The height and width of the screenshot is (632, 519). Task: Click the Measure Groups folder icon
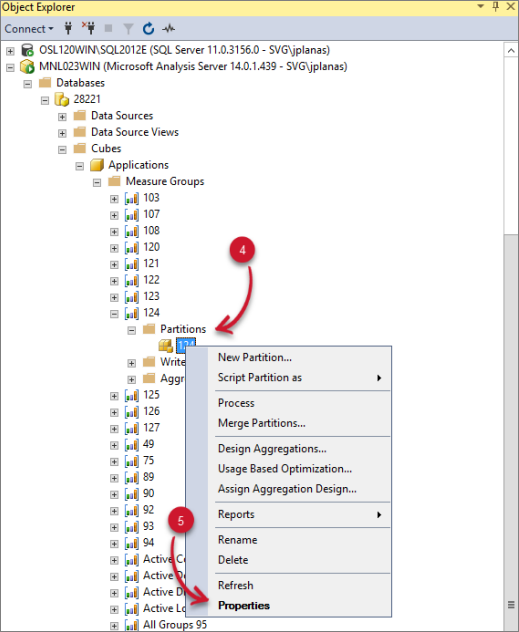click(114, 181)
